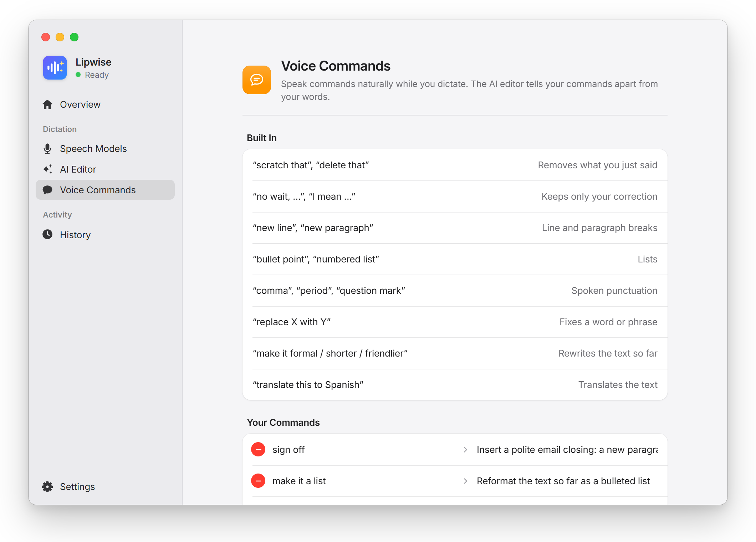Click the "translate this to Spanish" row
This screenshot has width=756, height=542.
tap(455, 385)
